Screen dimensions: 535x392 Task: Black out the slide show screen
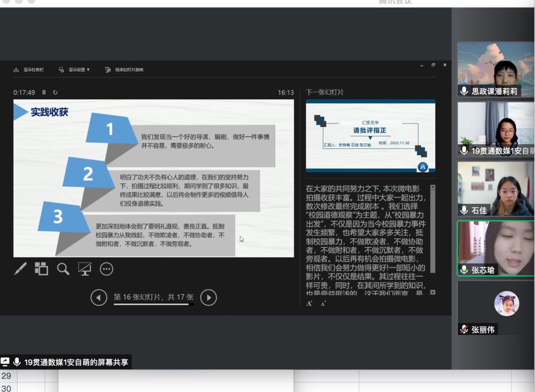pyautogui.click(x=84, y=269)
